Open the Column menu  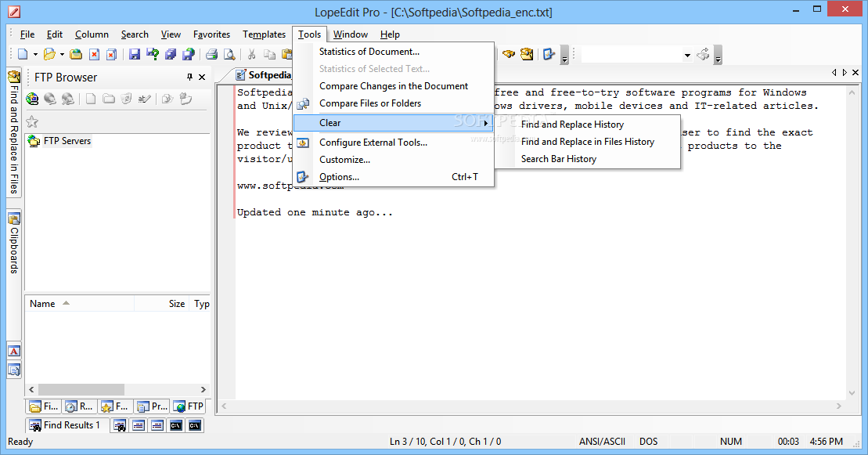coord(92,34)
